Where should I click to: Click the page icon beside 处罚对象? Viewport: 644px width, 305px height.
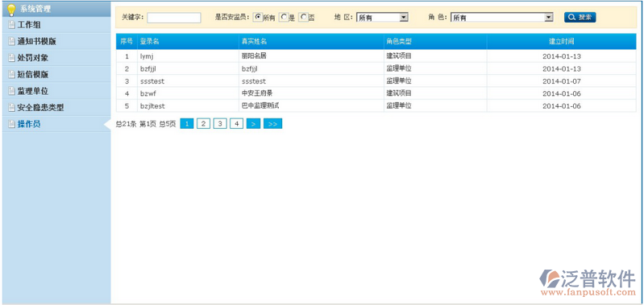click(x=11, y=58)
